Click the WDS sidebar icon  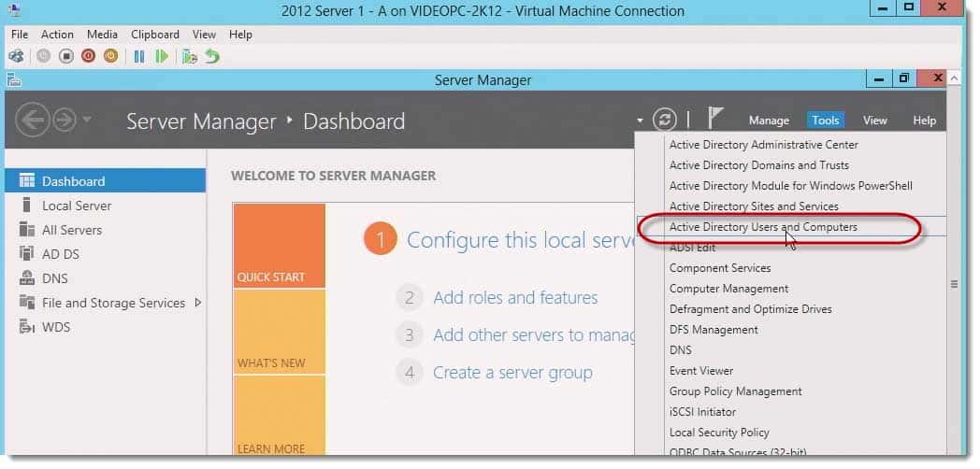pos(27,327)
